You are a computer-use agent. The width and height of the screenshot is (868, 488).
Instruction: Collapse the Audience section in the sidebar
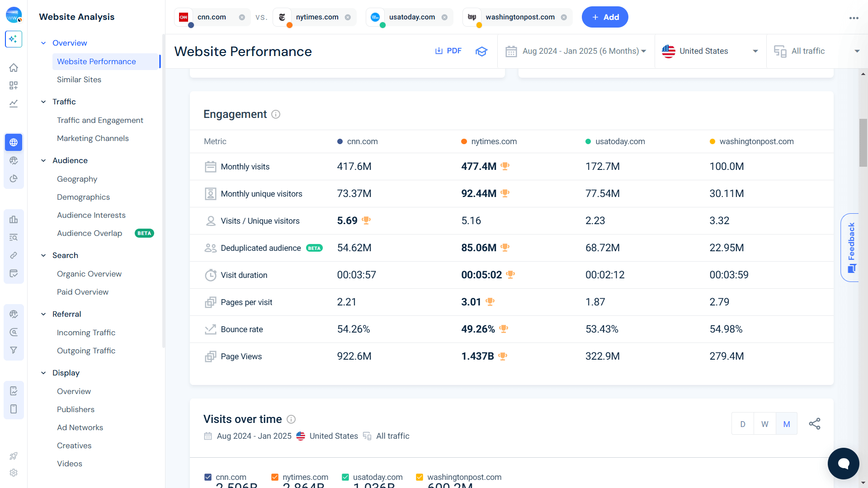pyautogui.click(x=43, y=160)
